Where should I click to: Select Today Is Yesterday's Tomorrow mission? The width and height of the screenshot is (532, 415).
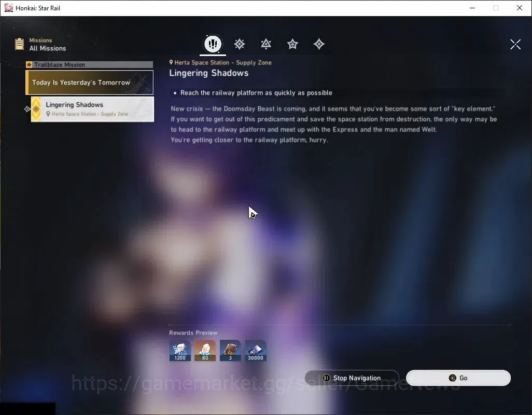coord(90,82)
